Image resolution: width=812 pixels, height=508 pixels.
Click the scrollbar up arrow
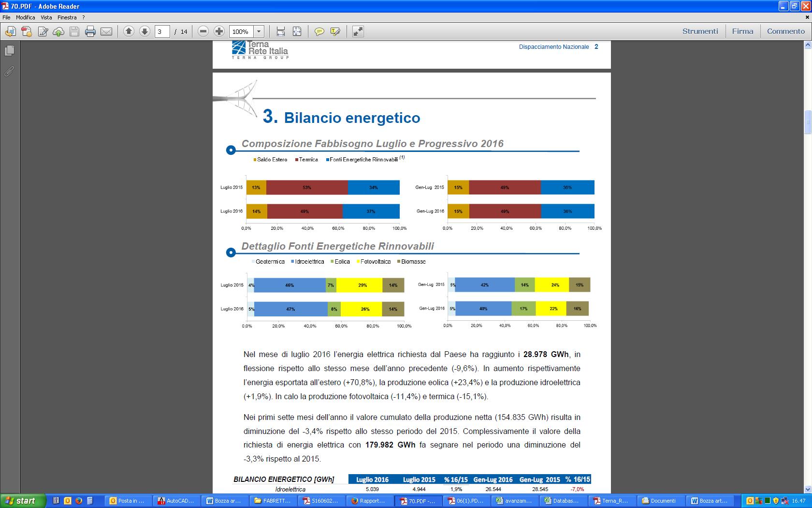(807, 45)
